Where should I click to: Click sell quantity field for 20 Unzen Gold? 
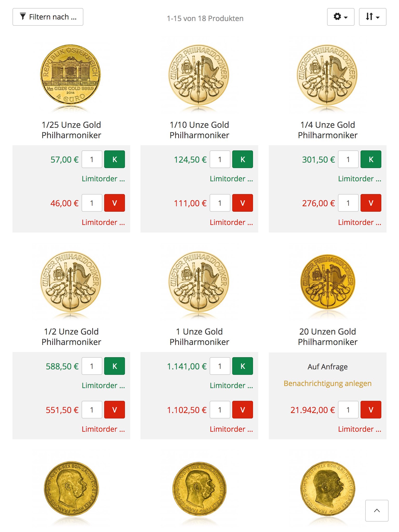(348, 410)
